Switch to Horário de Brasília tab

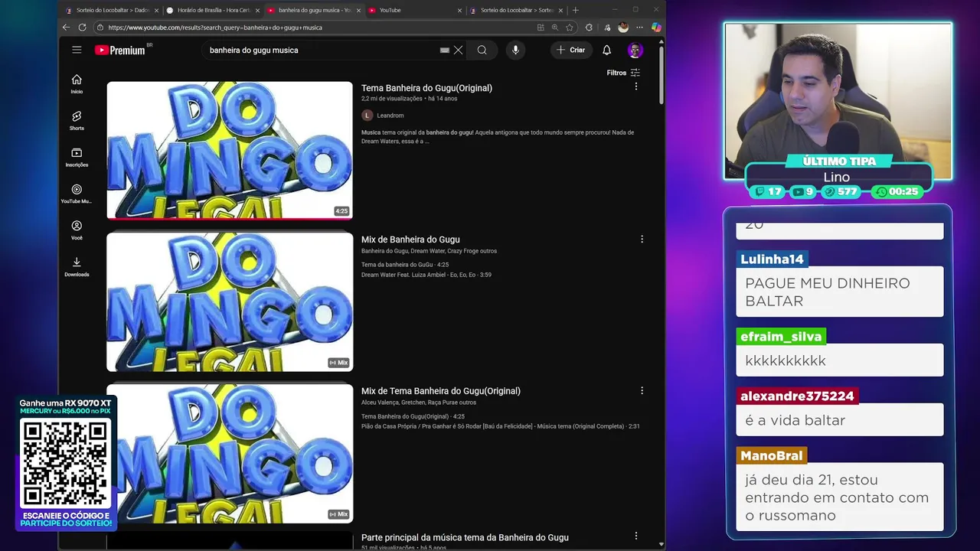point(212,10)
